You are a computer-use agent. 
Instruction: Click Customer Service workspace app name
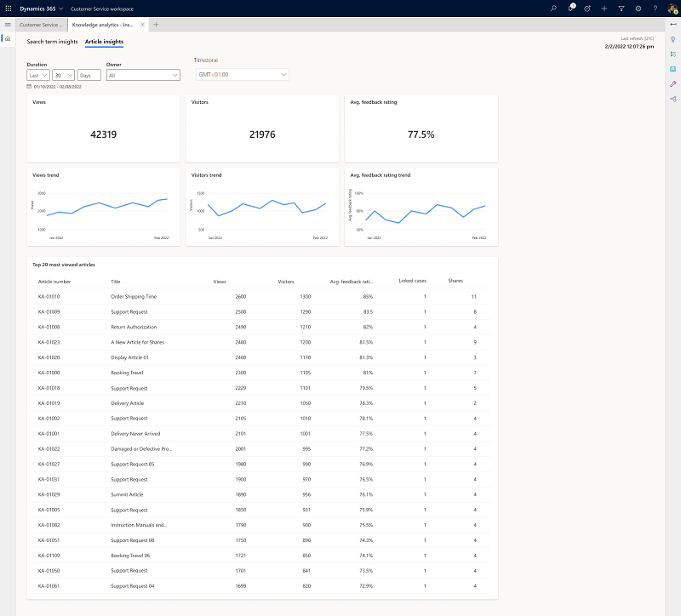point(102,9)
